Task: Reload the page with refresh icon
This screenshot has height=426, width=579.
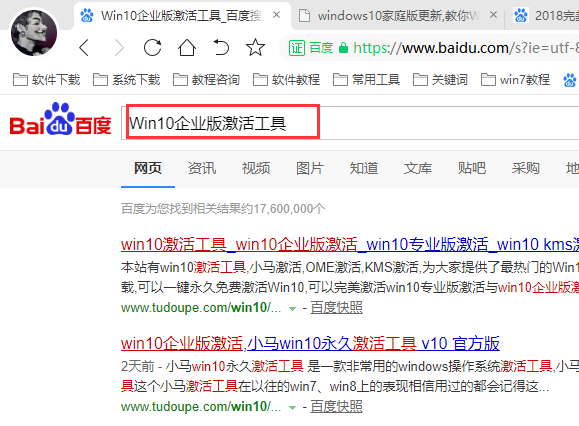Action: tap(153, 47)
